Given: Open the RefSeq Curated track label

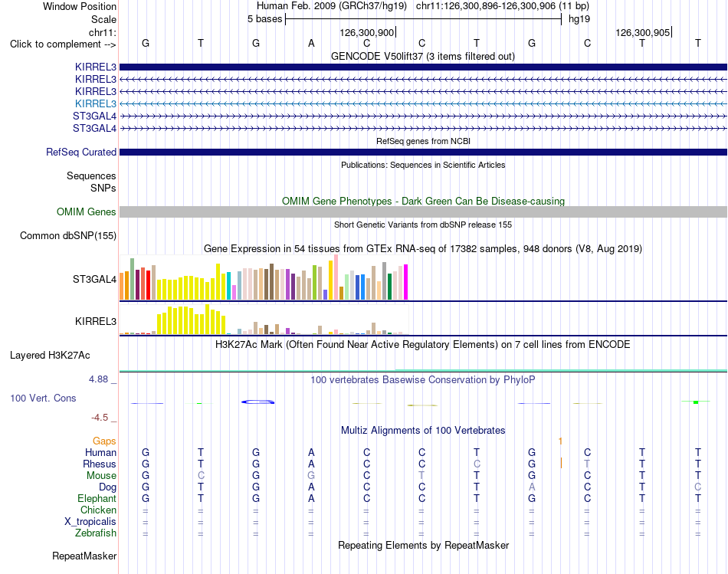Looking at the screenshot, I should tap(81, 152).
